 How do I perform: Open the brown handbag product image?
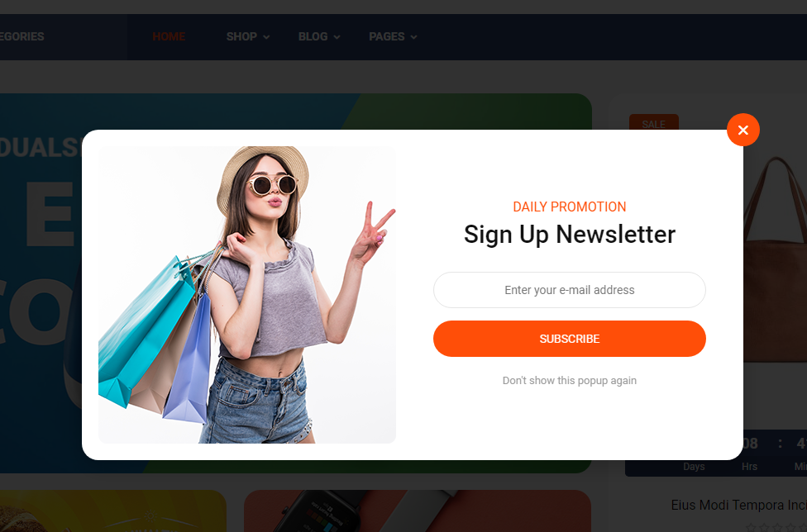[775, 257]
